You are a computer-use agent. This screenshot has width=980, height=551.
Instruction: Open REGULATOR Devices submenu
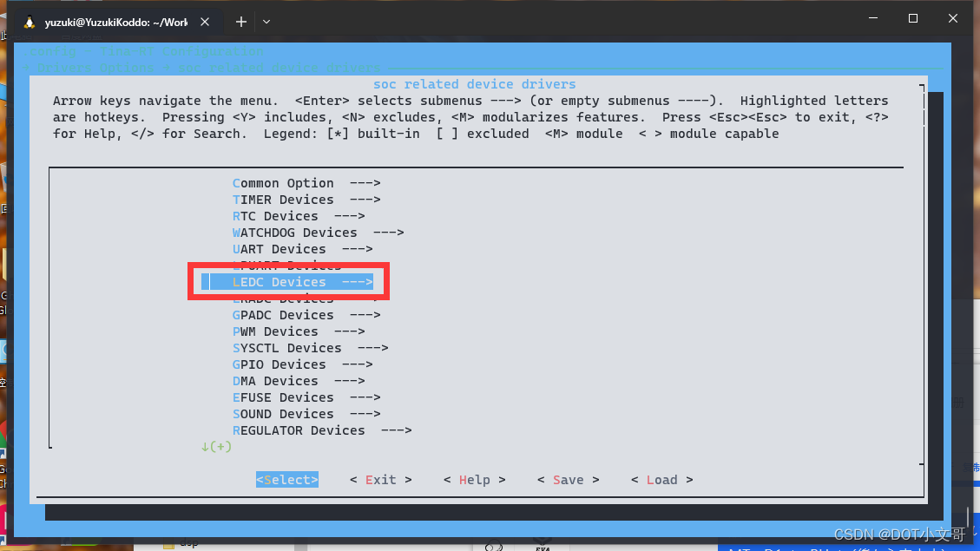point(322,430)
